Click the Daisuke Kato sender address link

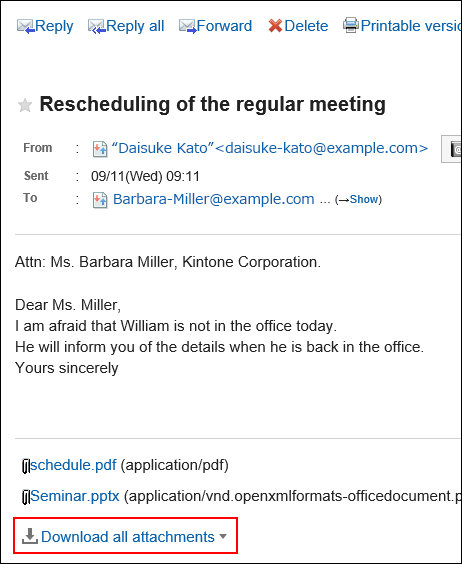click(270, 148)
